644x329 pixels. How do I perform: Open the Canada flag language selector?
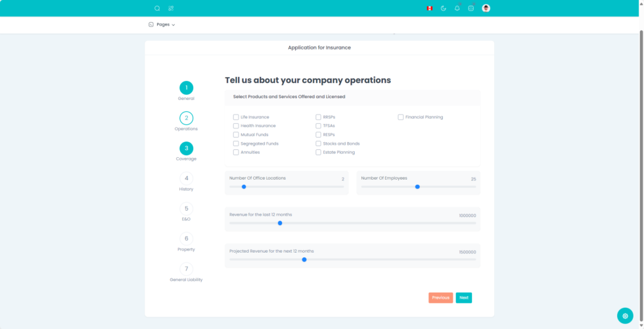[x=430, y=8]
